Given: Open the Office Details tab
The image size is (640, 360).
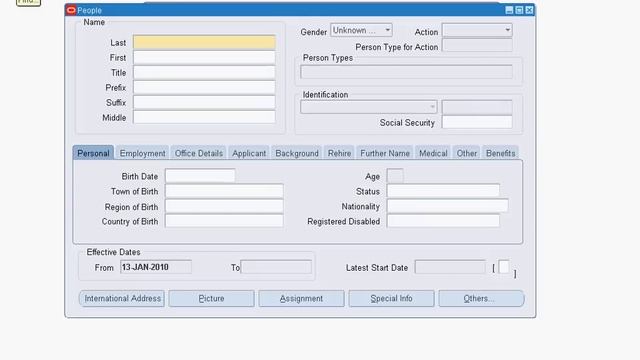Looking at the screenshot, I should tap(199, 153).
